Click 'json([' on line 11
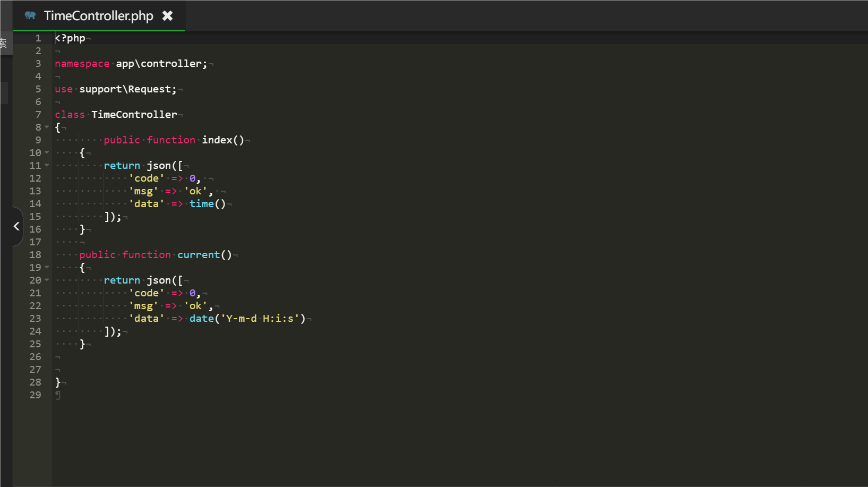Image resolution: width=868 pixels, height=487 pixels. pos(165,166)
